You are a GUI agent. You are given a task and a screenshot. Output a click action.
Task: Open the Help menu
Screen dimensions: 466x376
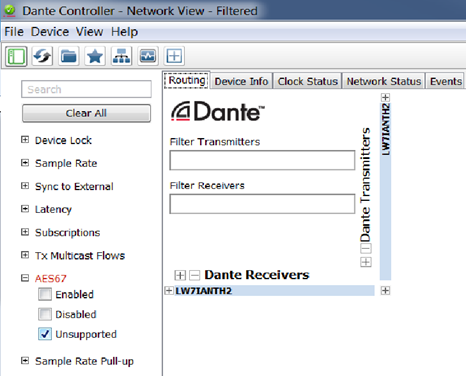[124, 32]
